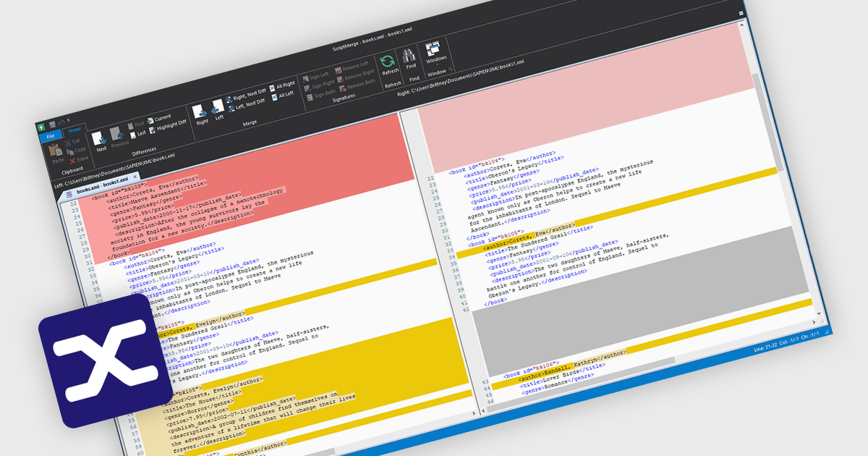Viewport: 868px width, 456px height.
Task: Click right pane scroll down arrow
Action: [820, 314]
